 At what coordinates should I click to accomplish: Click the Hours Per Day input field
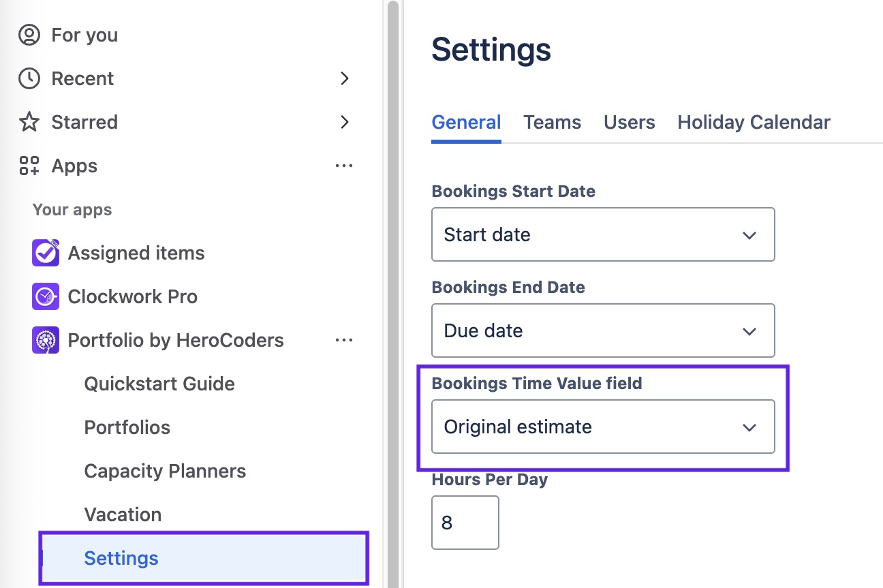coord(465,523)
